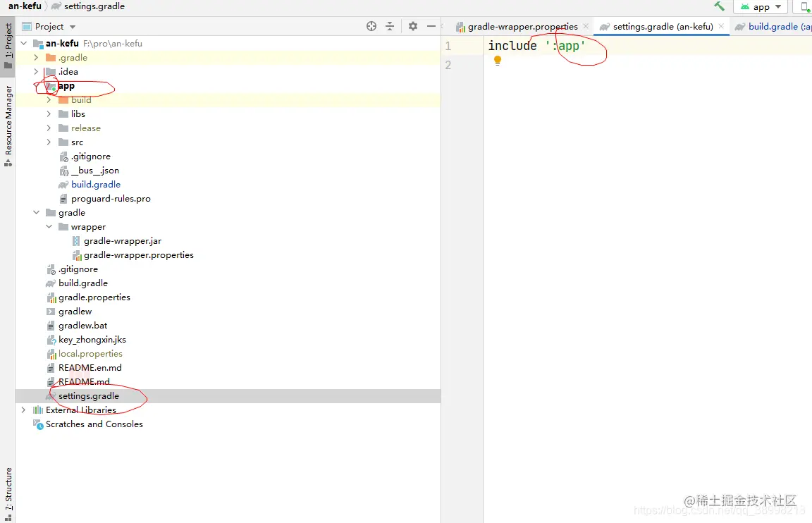Click the Collapse All icon in Project panel
This screenshot has height=523, width=812.
[390, 26]
